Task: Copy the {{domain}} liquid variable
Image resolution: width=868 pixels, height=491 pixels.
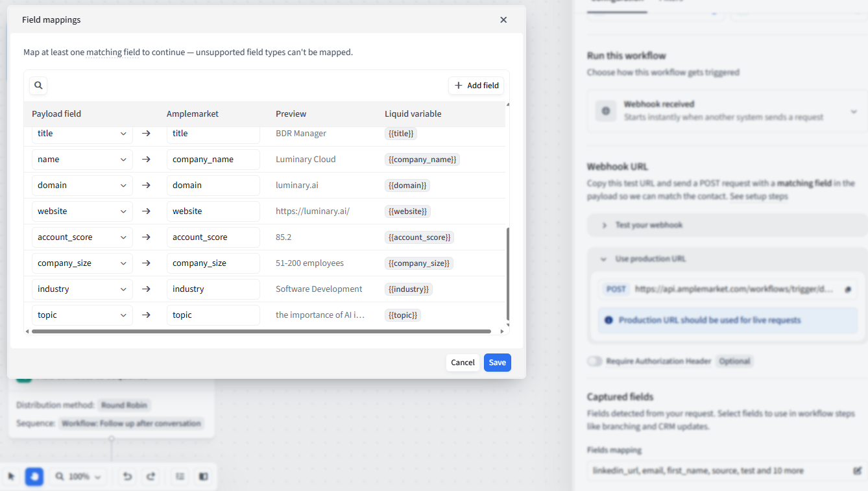Action: point(407,186)
